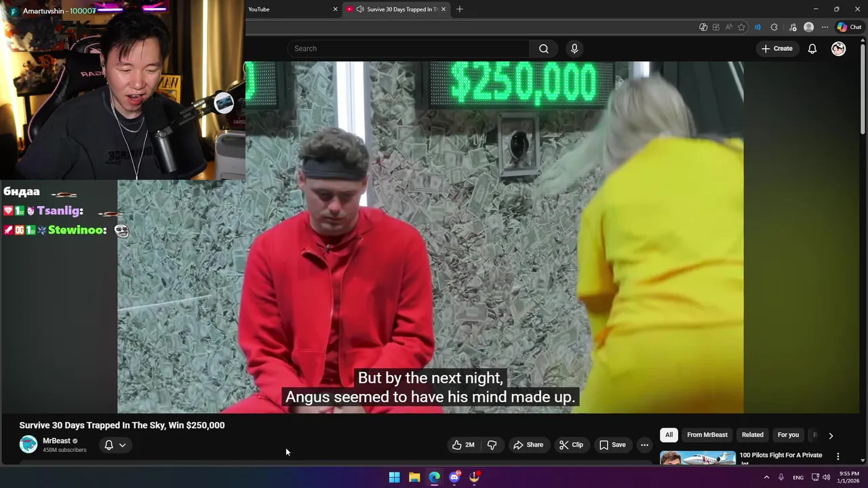Click the Copilot icon in the address bar
This screenshot has width=868, height=488.
pyautogui.click(x=703, y=27)
